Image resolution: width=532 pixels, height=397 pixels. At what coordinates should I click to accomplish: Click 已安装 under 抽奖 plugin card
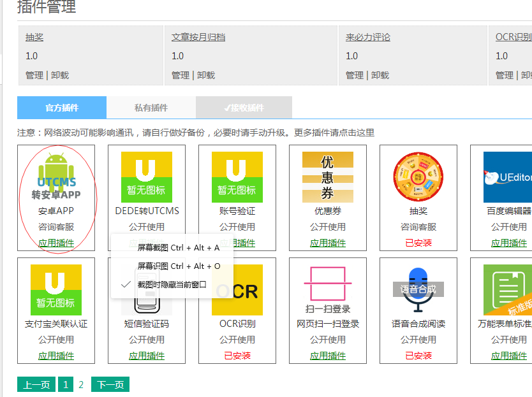418,243
